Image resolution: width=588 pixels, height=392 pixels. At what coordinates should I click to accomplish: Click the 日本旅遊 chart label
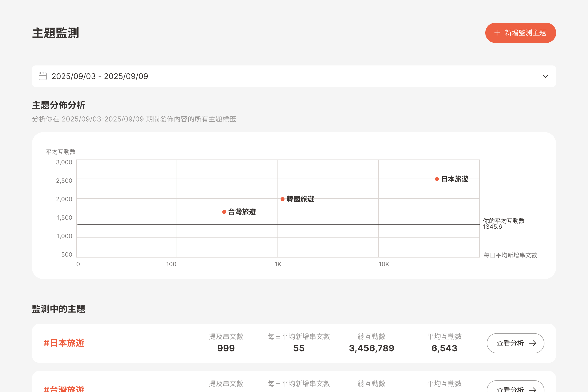[454, 179]
